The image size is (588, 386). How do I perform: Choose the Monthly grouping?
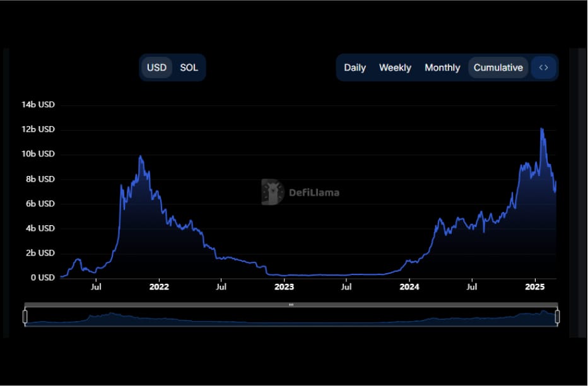[x=442, y=67]
